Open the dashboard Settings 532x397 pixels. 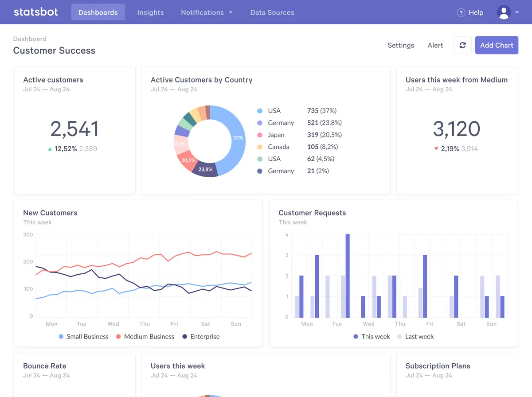[400, 45]
